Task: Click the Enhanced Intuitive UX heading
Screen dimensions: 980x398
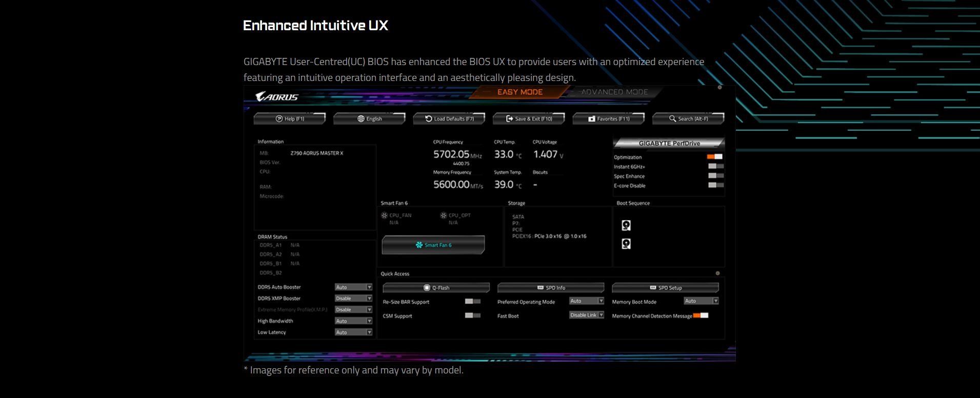Action: point(315,26)
